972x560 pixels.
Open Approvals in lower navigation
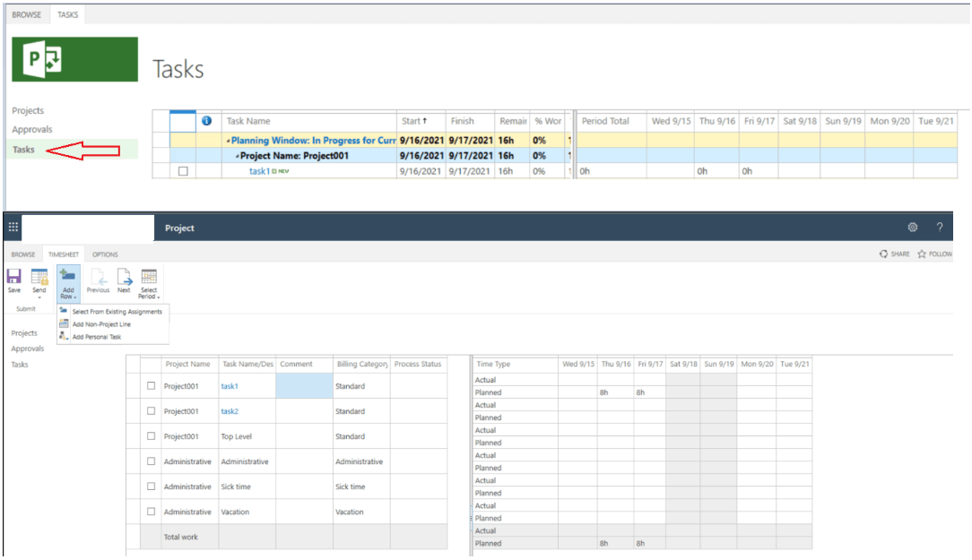[x=27, y=349]
